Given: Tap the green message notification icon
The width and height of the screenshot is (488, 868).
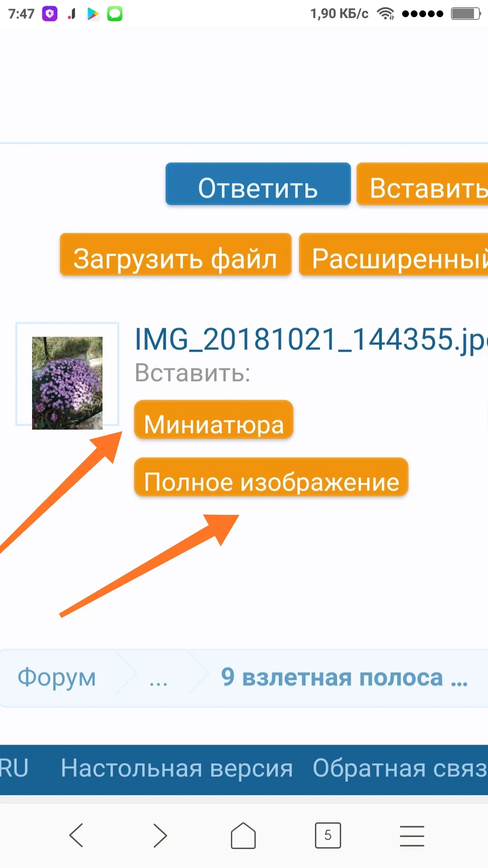Looking at the screenshot, I should pos(115,14).
